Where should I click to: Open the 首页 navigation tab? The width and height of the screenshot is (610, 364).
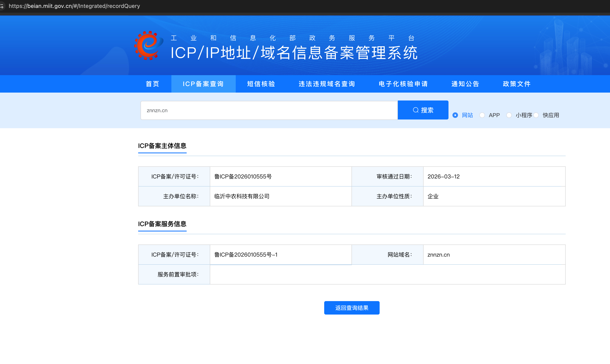point(152,84)
